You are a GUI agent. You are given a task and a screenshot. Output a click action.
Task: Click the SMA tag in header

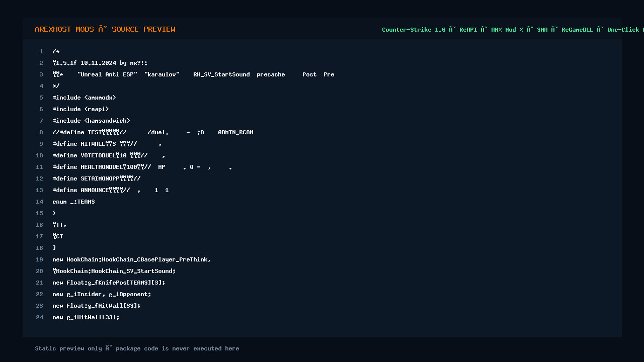(542, 30)
